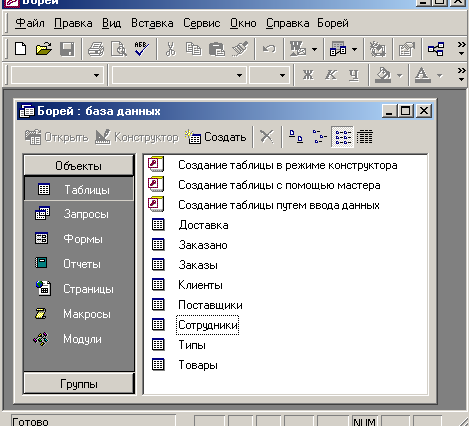This screenshot has height=426, width=469.
Task: Click the Save floppy disk icon
Action: 67,49
